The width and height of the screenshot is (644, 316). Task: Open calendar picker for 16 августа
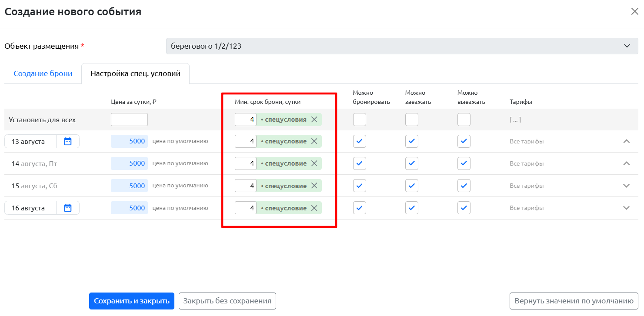[x=67, y=208]
